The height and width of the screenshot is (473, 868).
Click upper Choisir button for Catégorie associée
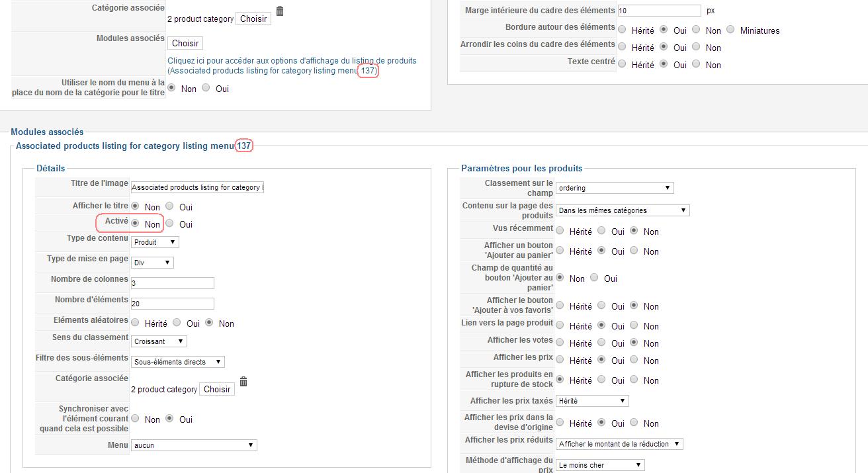point(253,19)
